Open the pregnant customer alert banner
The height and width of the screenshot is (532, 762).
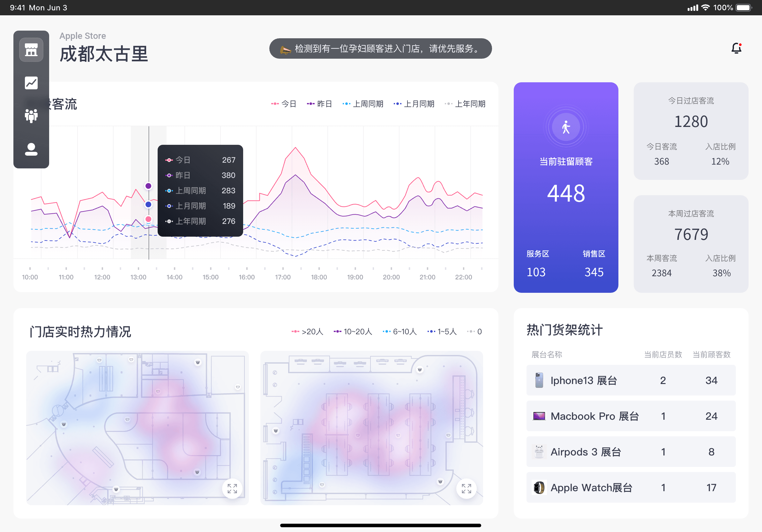pyautogui.click(x=380, y=49)
